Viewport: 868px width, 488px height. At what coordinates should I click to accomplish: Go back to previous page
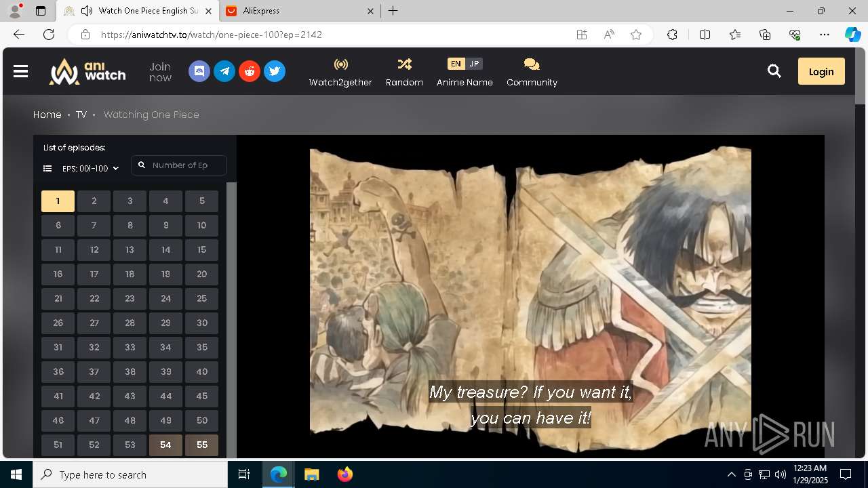click(x=19, y=35)
